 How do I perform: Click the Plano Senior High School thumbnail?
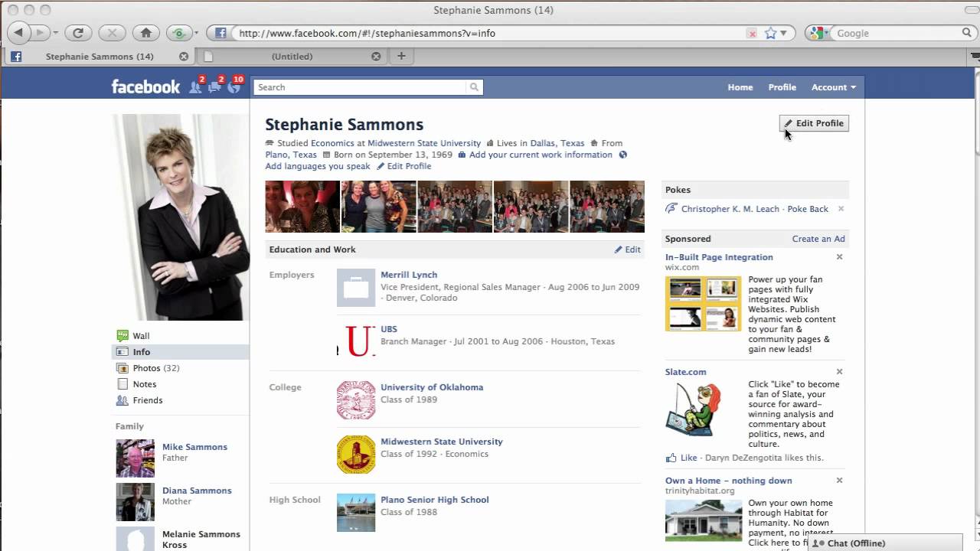click(356, 513)
